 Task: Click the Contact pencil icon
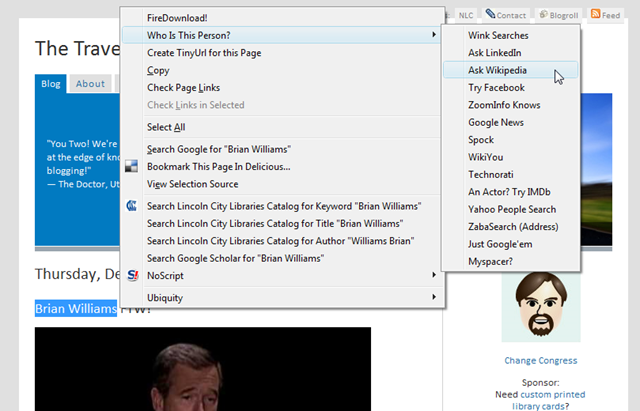490,14
